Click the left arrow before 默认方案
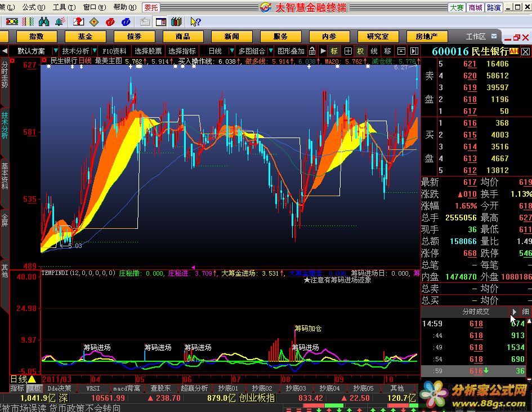Viewport: 532px width, 412px height. pyautogui.click(x=5, y=51)
